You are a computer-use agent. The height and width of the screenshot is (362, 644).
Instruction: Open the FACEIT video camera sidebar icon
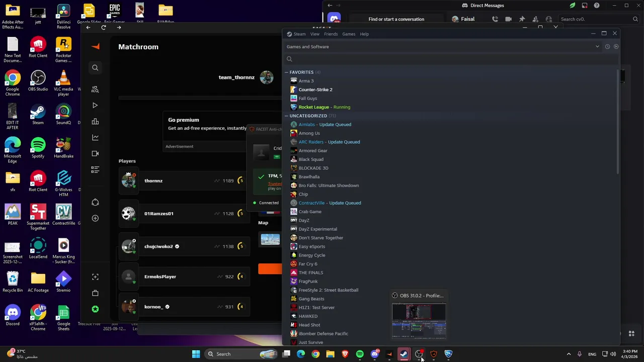(95, 153)
